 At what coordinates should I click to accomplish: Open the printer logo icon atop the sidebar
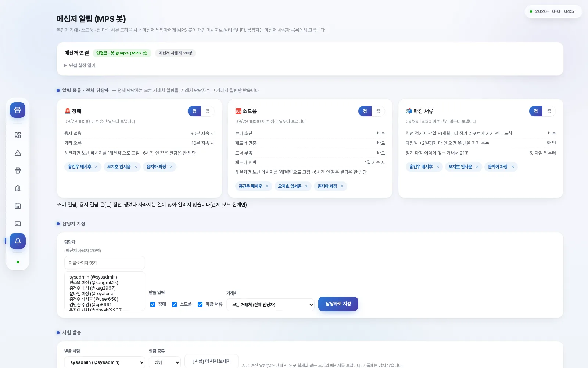(18, 110)
